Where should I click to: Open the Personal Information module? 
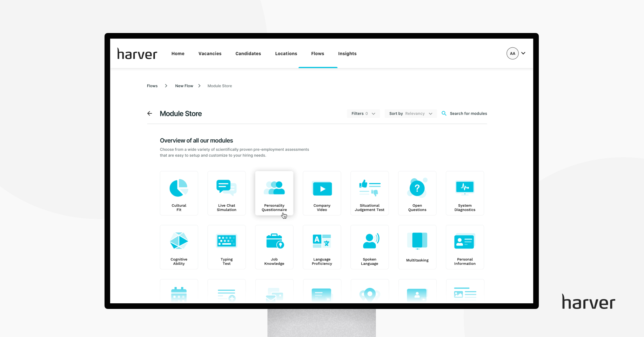[465, 247]
